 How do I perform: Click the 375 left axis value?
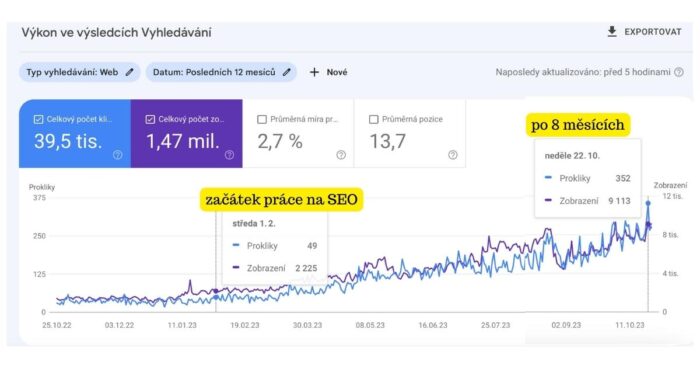click(39, 197)
